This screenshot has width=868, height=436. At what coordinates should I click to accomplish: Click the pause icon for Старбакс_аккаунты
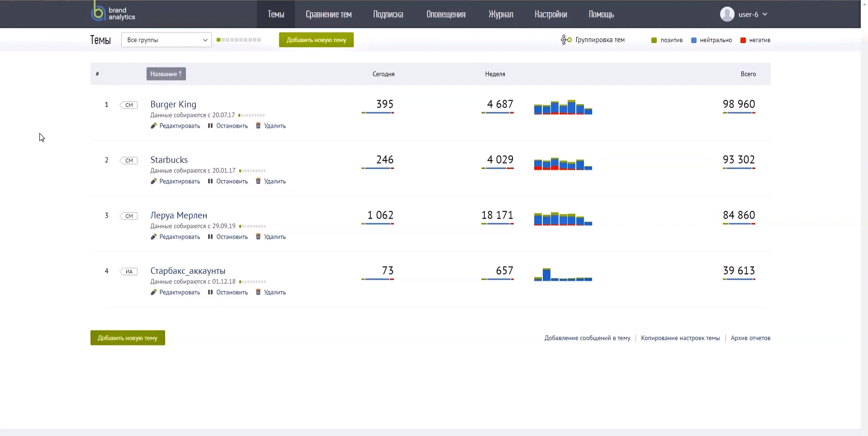tap(210, 292)
